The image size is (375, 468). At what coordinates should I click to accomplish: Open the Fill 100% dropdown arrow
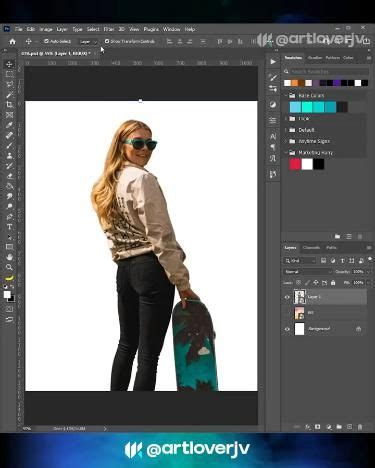click(368, 283)
